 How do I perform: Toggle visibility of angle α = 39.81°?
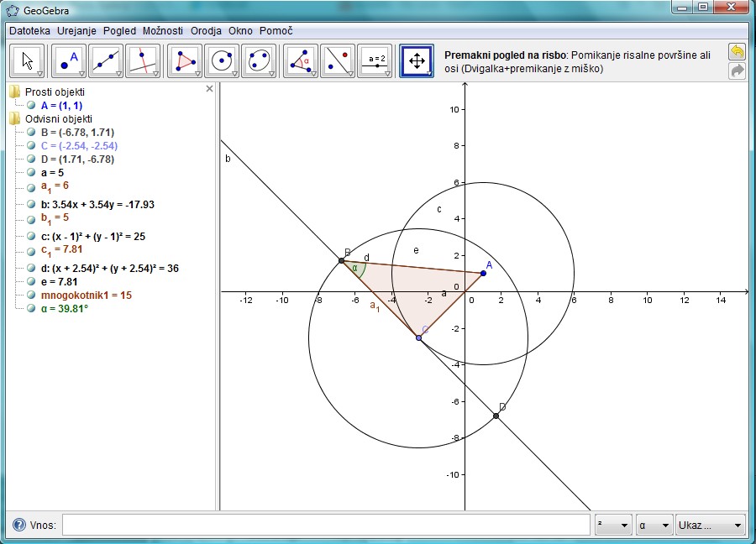tap(31, 309)
